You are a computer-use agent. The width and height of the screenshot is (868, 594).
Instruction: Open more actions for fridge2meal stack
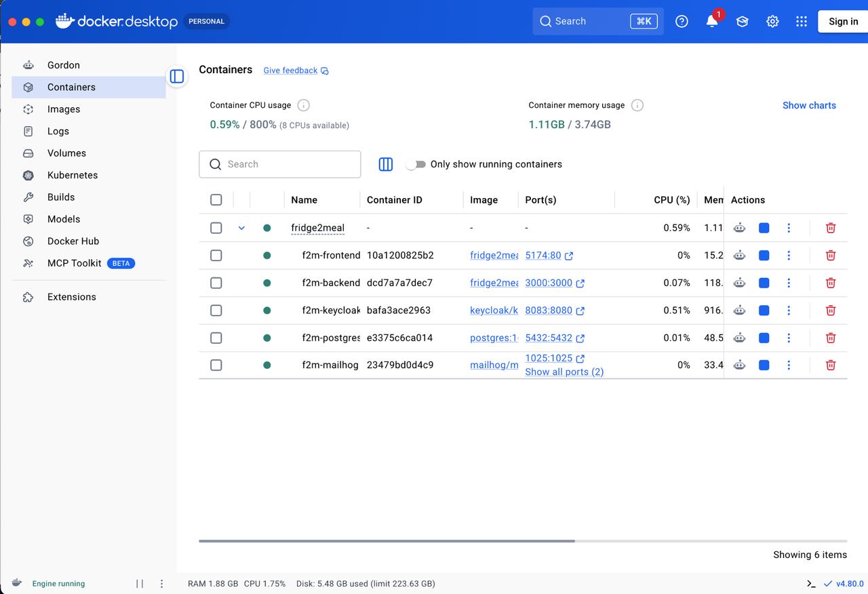click(789, 228)
